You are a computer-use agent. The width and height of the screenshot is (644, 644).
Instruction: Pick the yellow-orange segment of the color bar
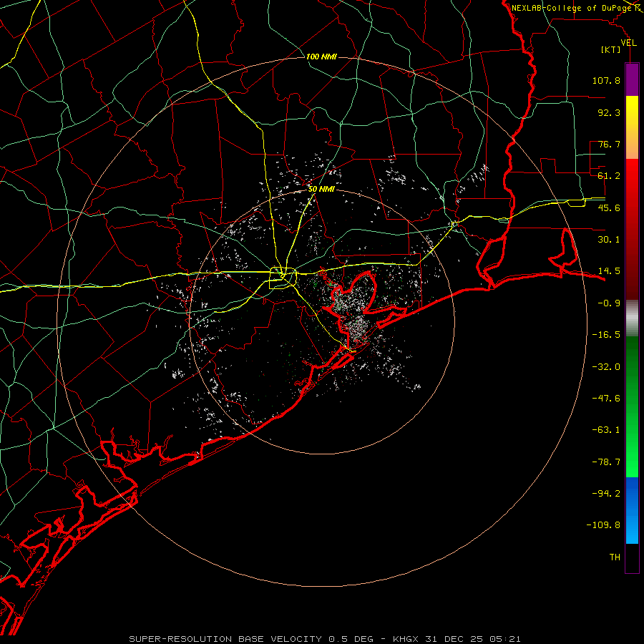[x=632, y=127]
